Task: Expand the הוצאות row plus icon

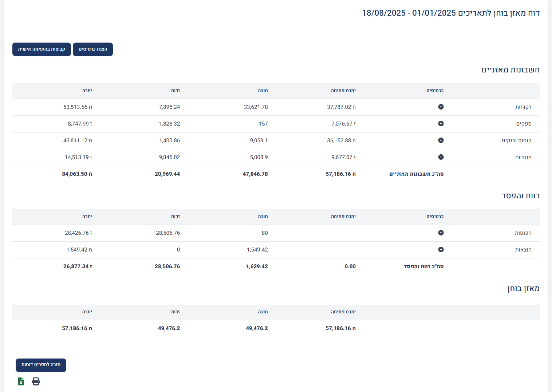Action: tap(441, 250)
